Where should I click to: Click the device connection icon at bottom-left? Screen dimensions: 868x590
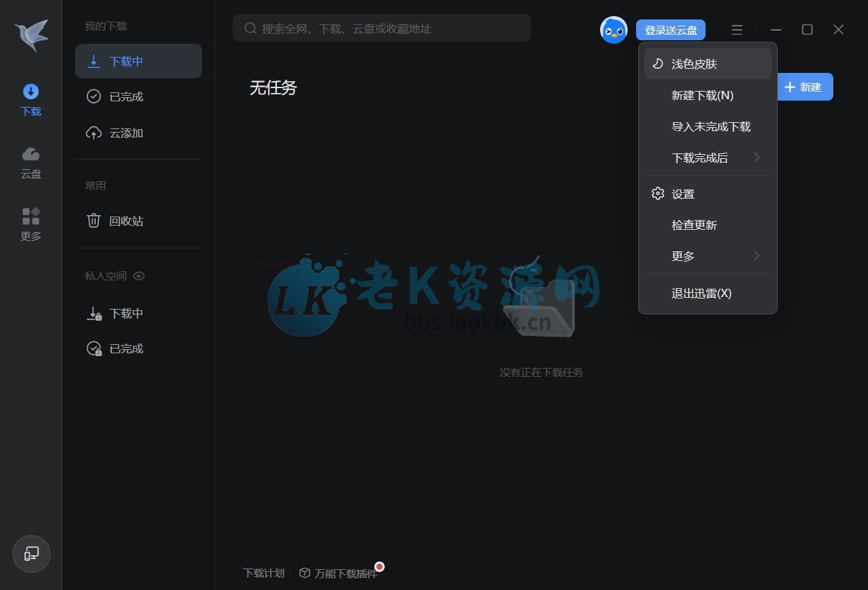point(31,554)
